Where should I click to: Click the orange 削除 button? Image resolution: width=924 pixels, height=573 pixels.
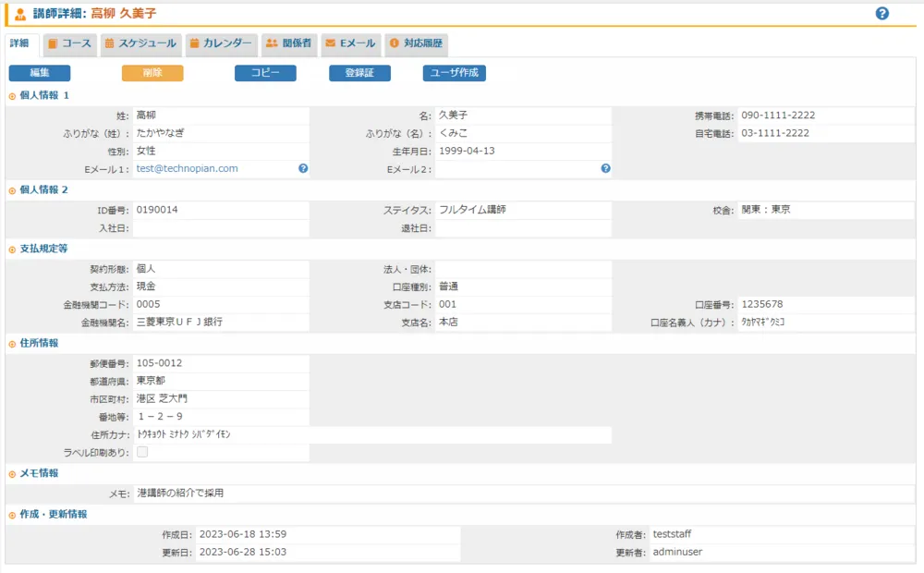coord(152,73)
